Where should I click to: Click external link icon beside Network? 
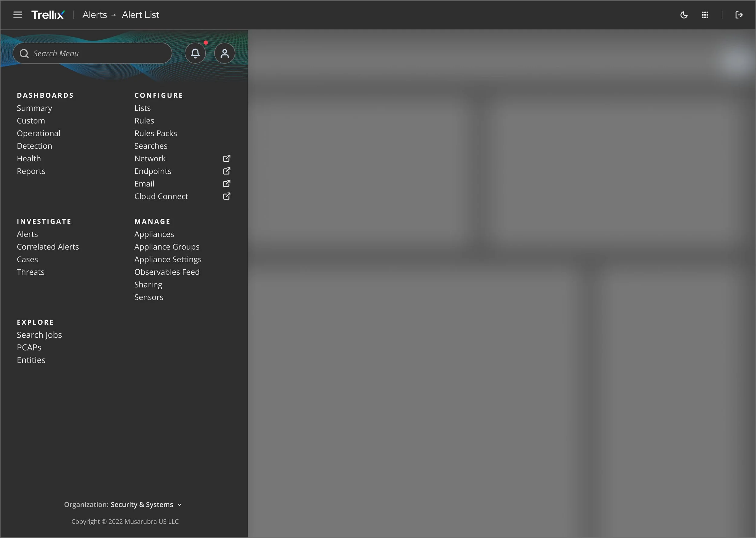226,158
